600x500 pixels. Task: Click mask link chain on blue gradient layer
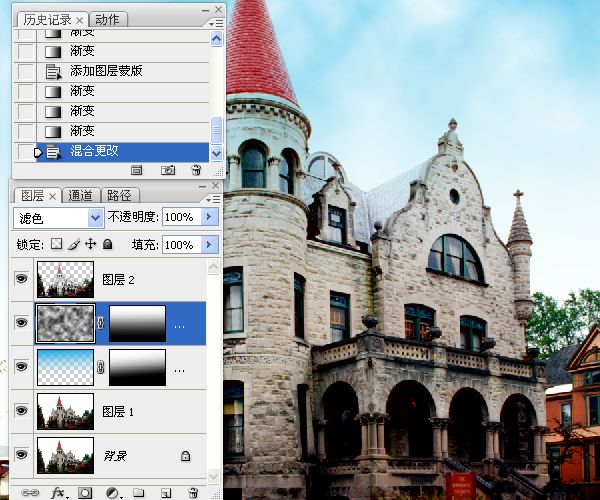[101, 367]
